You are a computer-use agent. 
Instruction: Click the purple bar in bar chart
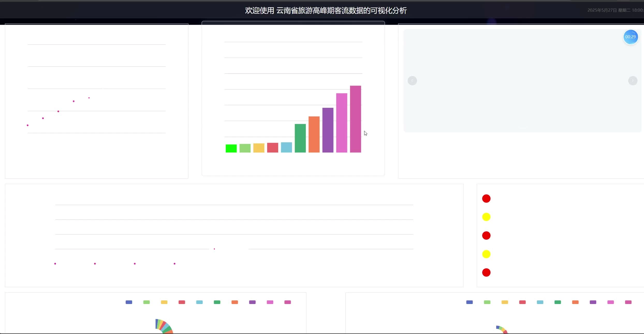click(328, 130)
